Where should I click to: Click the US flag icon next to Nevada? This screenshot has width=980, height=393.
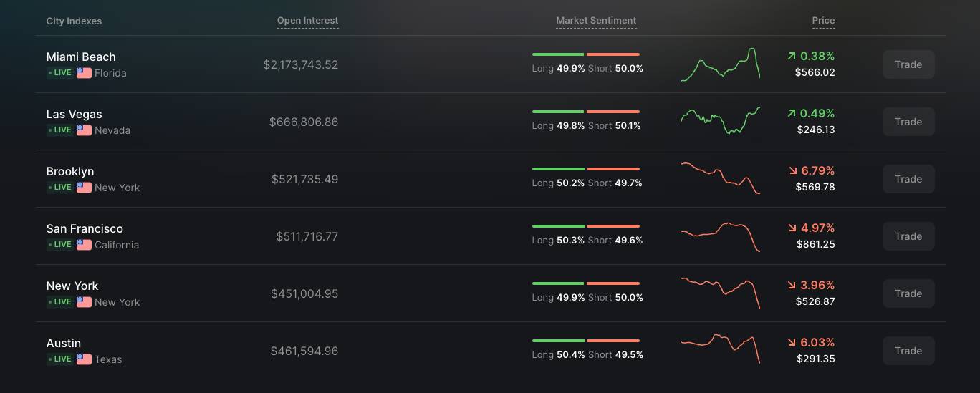coord(84,130)
